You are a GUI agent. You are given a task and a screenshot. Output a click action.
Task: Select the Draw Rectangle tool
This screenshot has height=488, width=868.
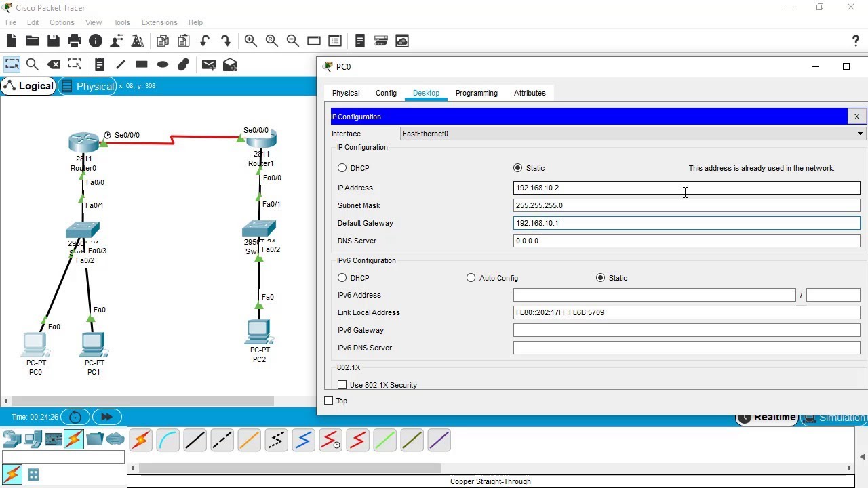click(x=142, y=64)
